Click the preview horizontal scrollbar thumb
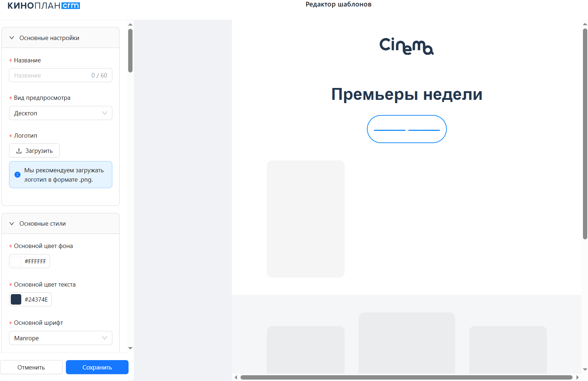 (x=407, y=377)
